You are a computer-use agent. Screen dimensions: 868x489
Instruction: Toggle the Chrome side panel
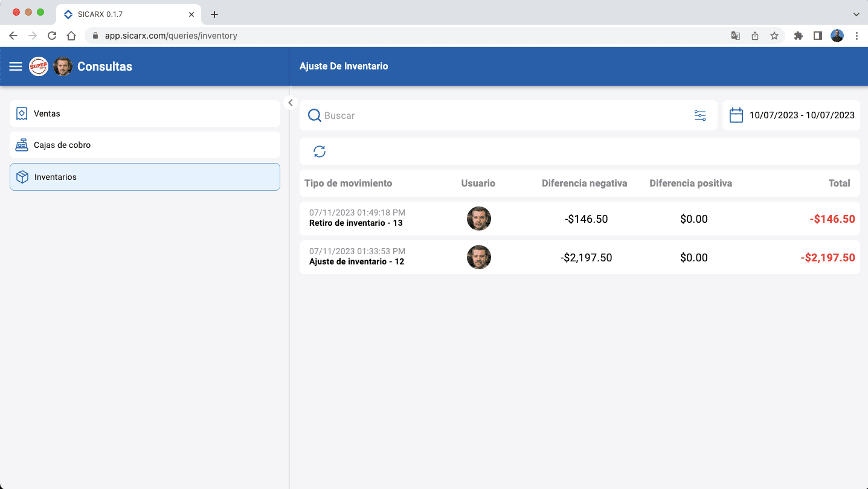(x=817, y=36)
